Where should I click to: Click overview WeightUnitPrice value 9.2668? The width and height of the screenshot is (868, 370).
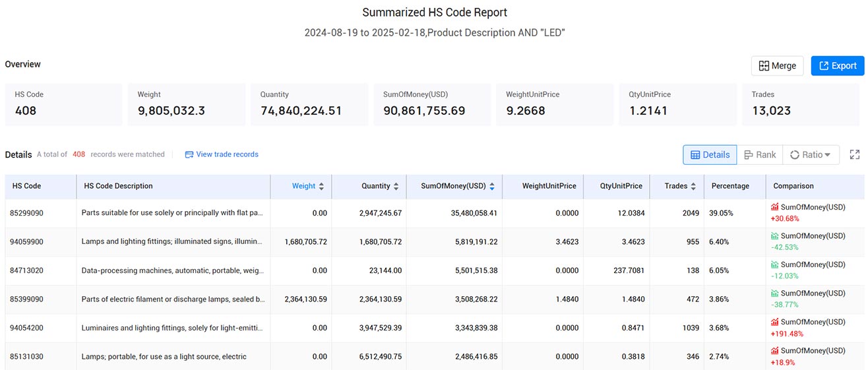(x=526, y=111)
